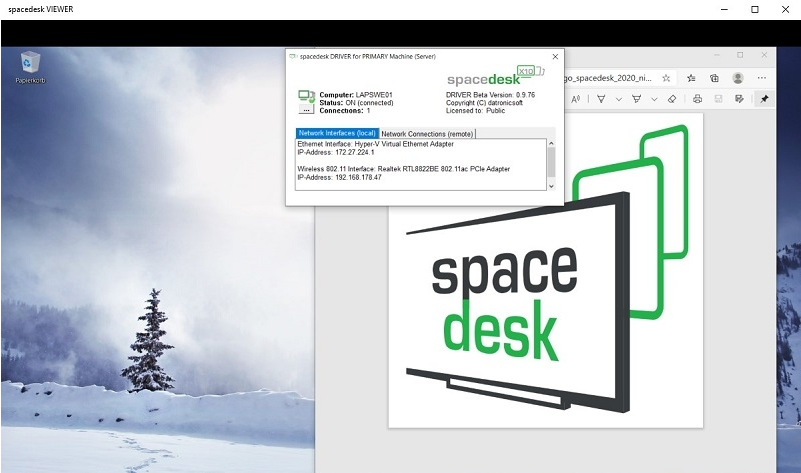Toggle the pin toolbar button
This screenshot has height=473, width=801.
[764, 99]
